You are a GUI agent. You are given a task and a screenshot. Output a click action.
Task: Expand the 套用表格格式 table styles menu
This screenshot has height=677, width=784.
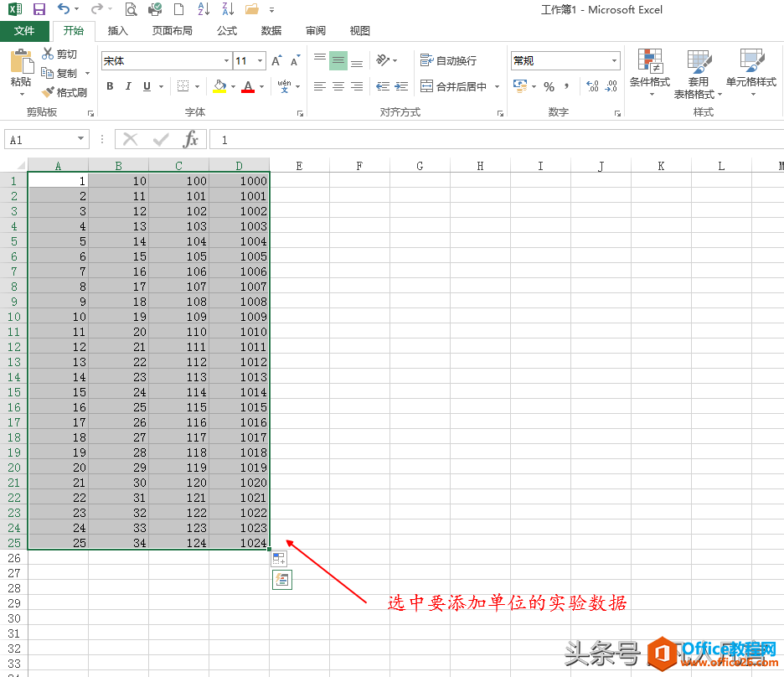(x=699, y=74)
